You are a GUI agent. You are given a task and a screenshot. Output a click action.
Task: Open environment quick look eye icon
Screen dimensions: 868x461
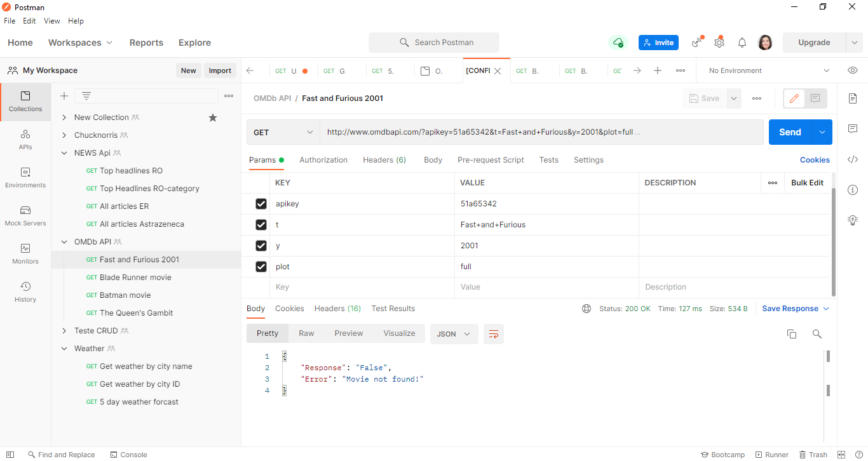853,70
